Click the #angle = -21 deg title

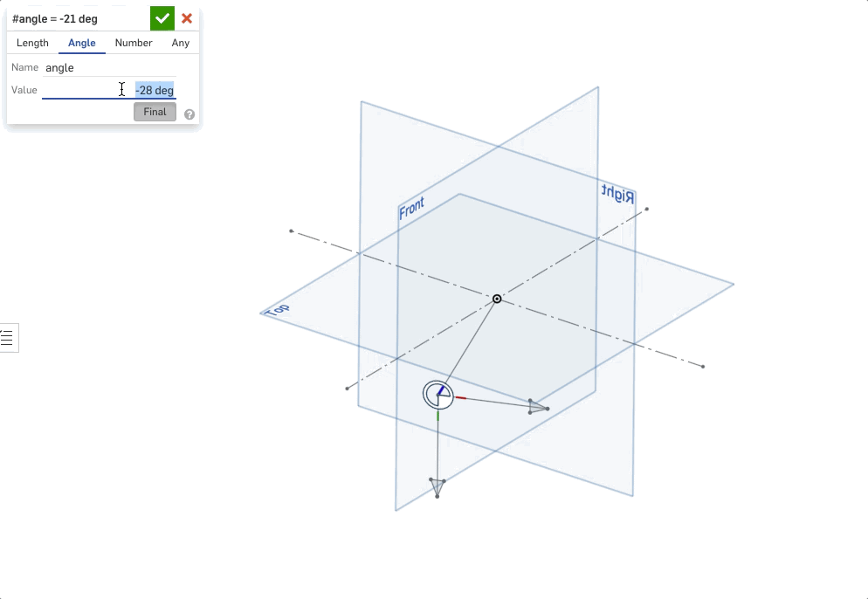click(x=55, y=19)
